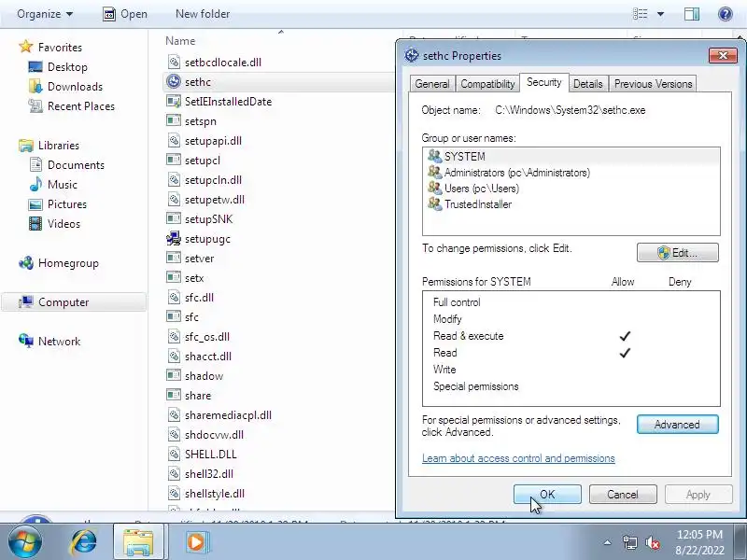The height and width of the screenshot is (560, 747).
Task: Select the SYSTEM group icon in Security list
Action: [x=434, y=156]
